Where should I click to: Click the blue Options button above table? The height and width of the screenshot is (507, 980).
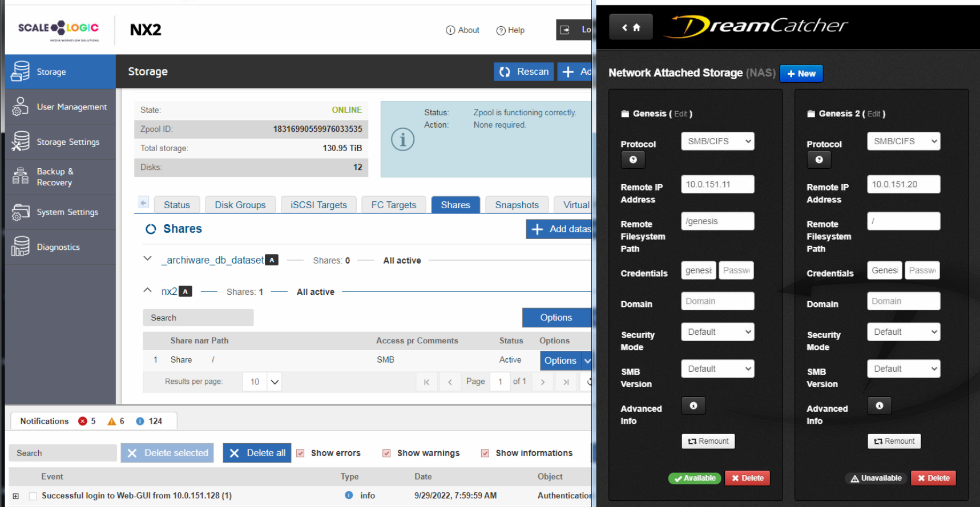tap(556, 318)
